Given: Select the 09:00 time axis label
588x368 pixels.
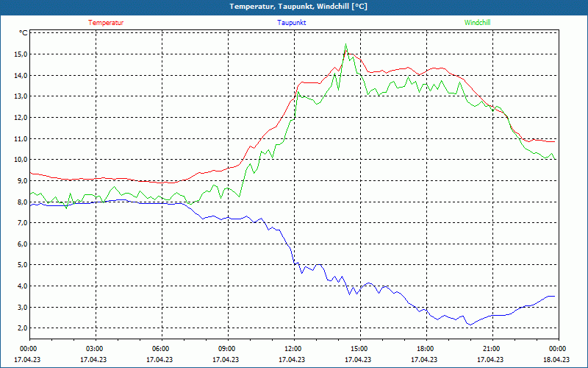Looking at the screenshot, I should [226, 349].
